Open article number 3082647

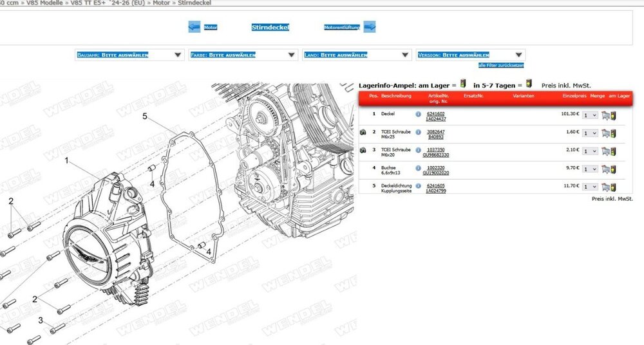pos(436,132)
